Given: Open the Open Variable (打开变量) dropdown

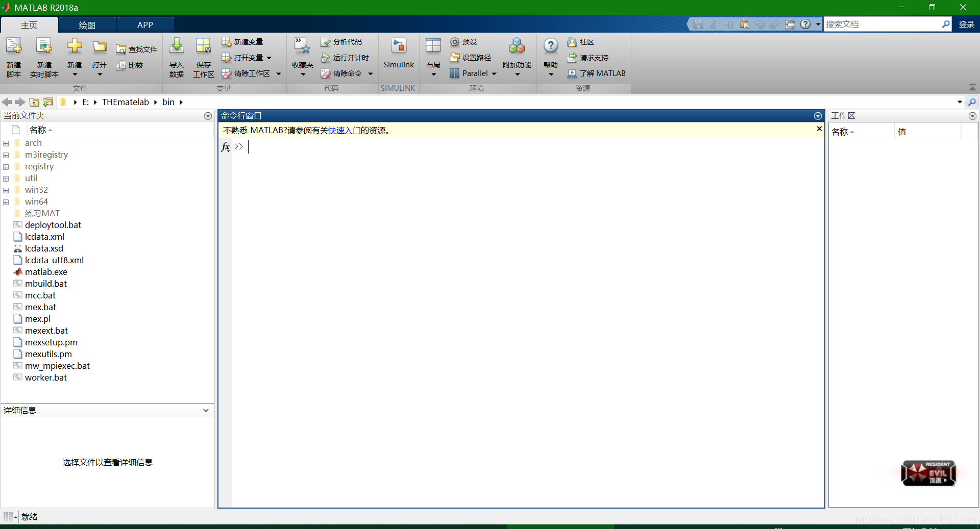Looking at the screenshot, I should coord(269,58).
